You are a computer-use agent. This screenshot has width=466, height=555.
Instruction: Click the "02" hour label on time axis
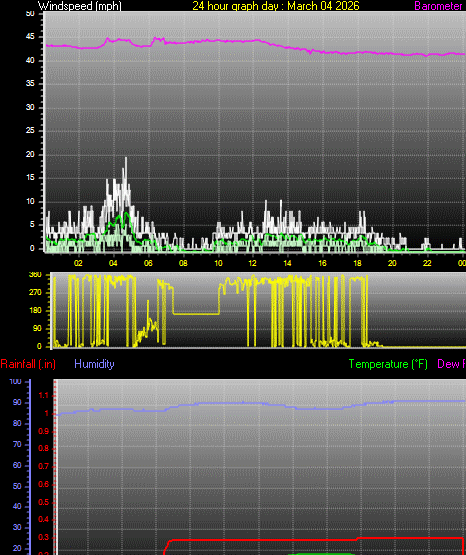point(78,263)
